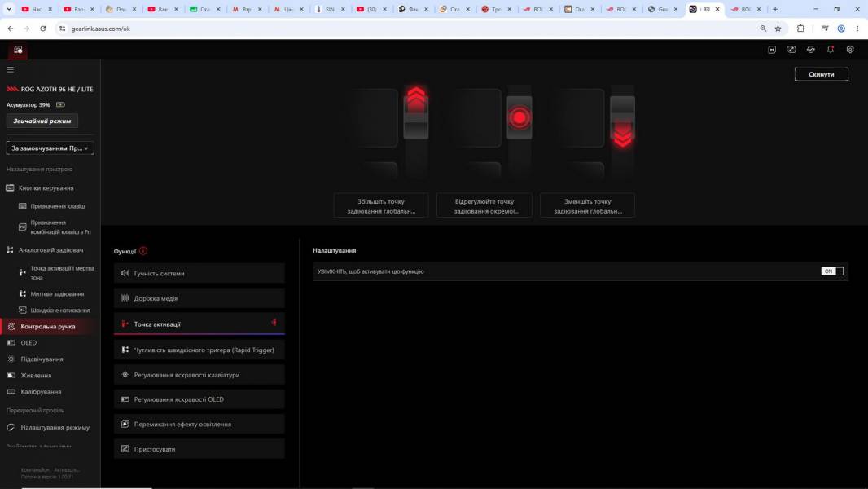Collapse the Кнопки керування section

coord(47,187)
